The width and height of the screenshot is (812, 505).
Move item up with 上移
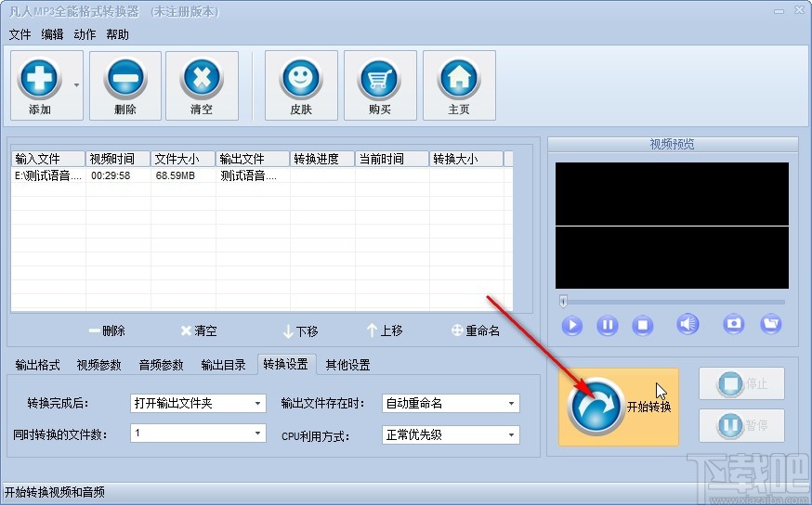click(x=385, y=330)
